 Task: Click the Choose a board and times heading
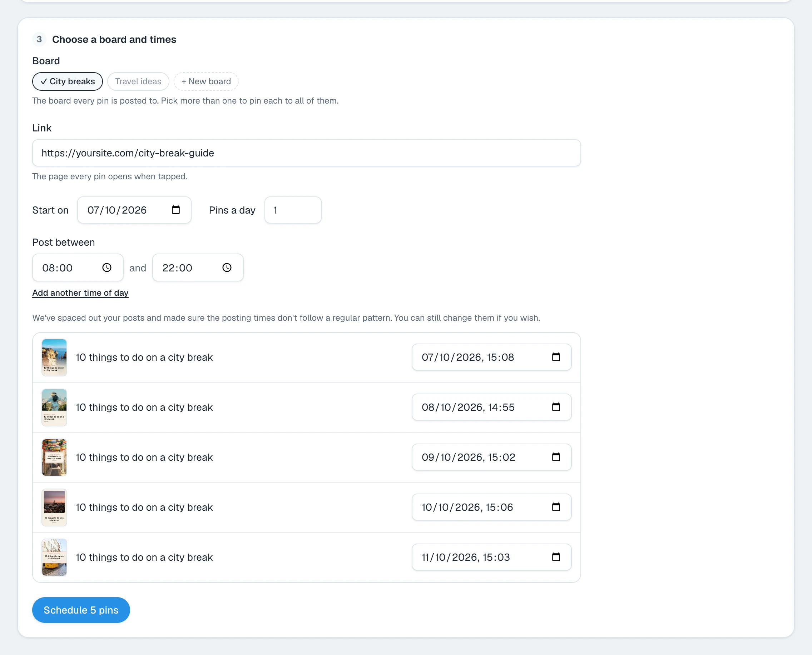pyautogui.click(x=114, y=39)
